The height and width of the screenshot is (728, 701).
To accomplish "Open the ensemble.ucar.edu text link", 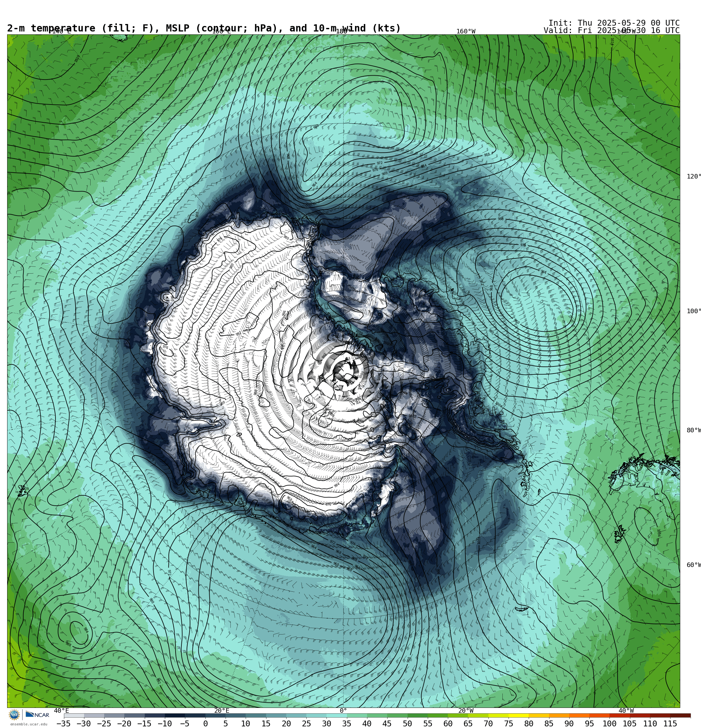I will pos(29,724).
